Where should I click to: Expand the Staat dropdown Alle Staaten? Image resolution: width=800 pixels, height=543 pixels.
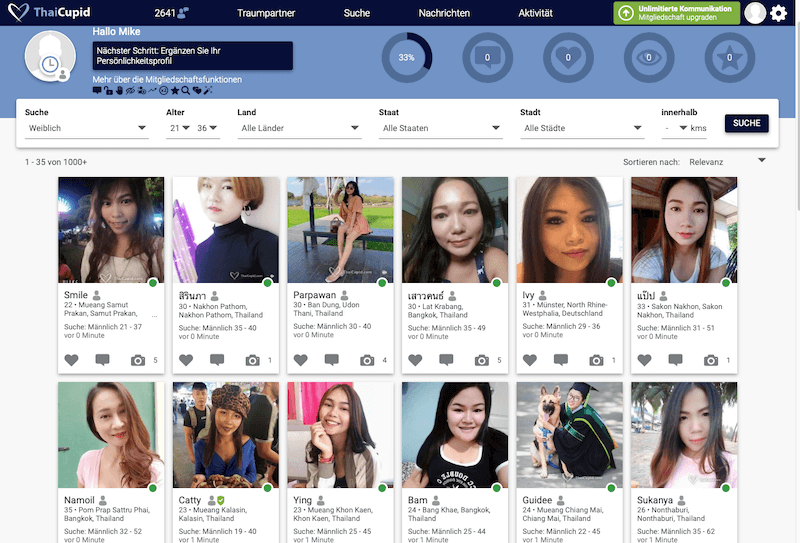pyautogui.click(x=441, y=128)
